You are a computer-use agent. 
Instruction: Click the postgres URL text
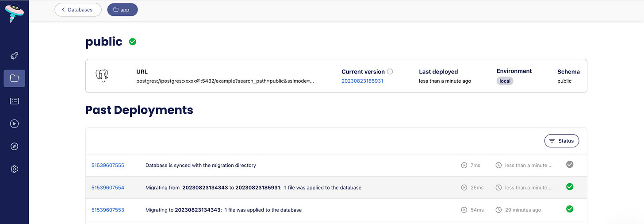click(x=225, y=81)
